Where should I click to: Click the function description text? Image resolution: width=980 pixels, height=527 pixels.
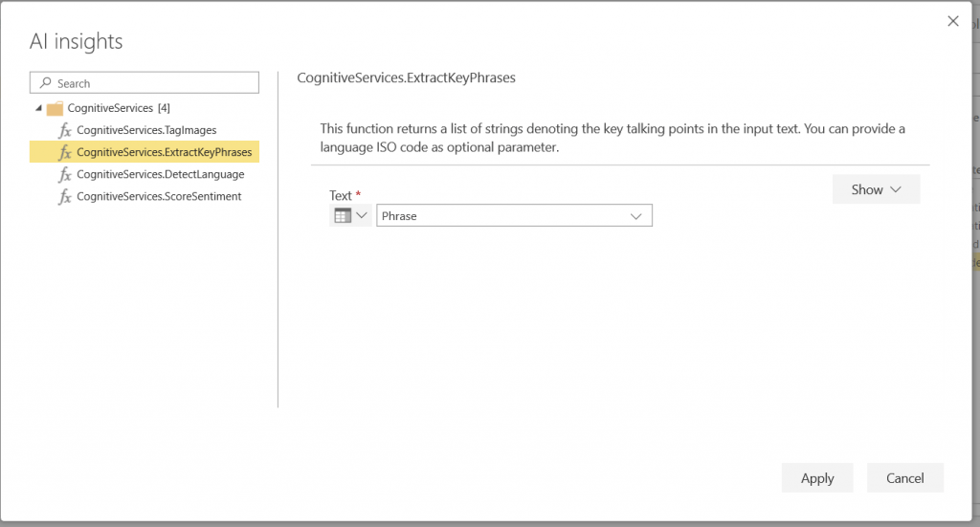(x=612, y=138)
